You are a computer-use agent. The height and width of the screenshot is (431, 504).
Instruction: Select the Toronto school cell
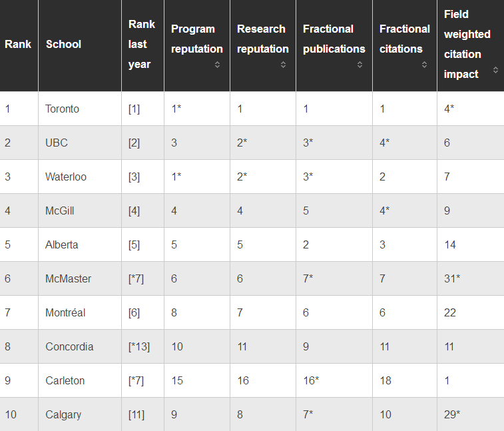point(80,109)
